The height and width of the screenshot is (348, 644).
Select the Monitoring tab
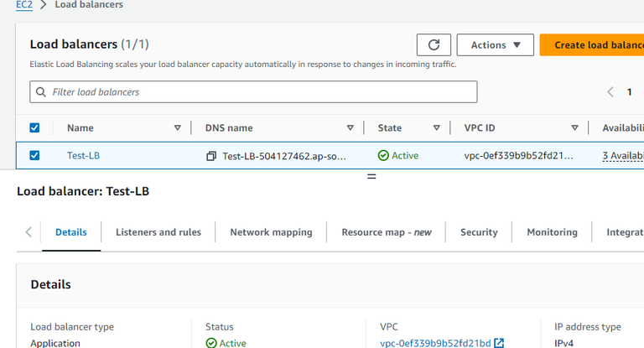point(552,232)
